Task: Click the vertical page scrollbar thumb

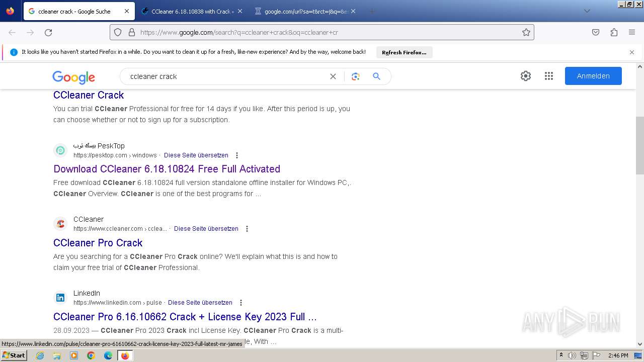Action: click(x=640, y=145)
